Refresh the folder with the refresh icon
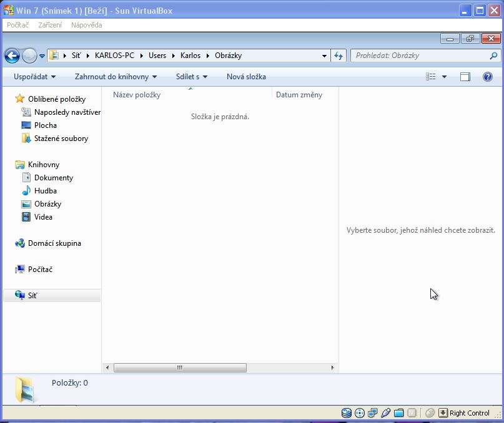This screenshot has height=423, width=504. [x=338, y=56]
